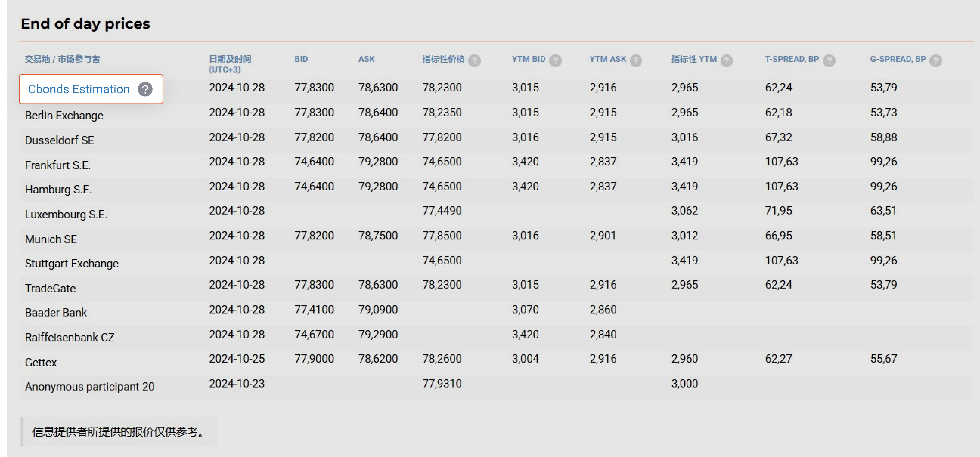980x457 pixels.
Task: Click Baader Bank YTM bid 3,070
Action: [x=525, y=310]
